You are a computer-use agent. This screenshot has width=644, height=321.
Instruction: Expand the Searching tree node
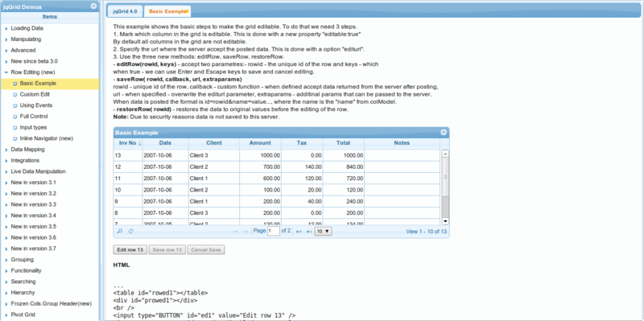pyautogui.click(x=6, y=282)
